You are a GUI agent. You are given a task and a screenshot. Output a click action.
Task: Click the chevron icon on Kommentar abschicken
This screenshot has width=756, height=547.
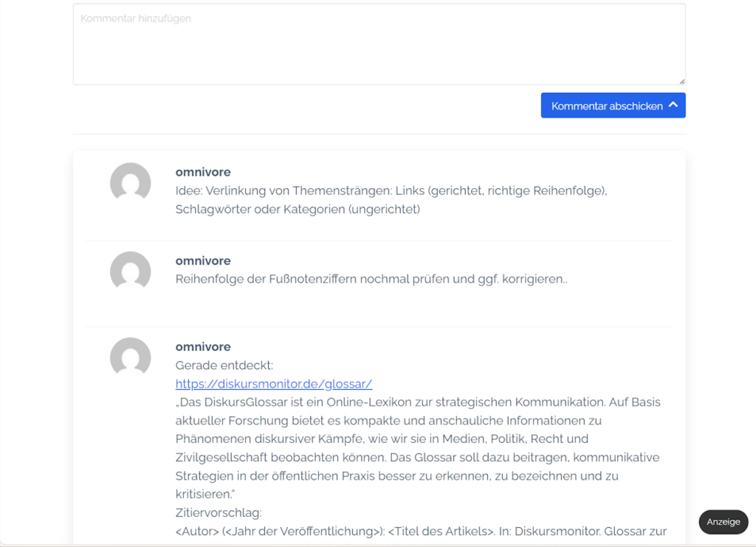[673, 106]
